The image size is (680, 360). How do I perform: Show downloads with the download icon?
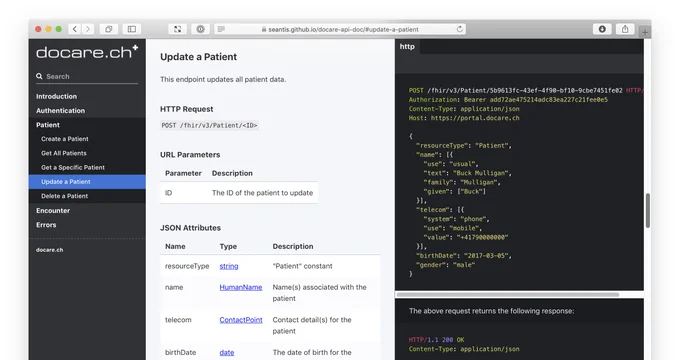602,29
